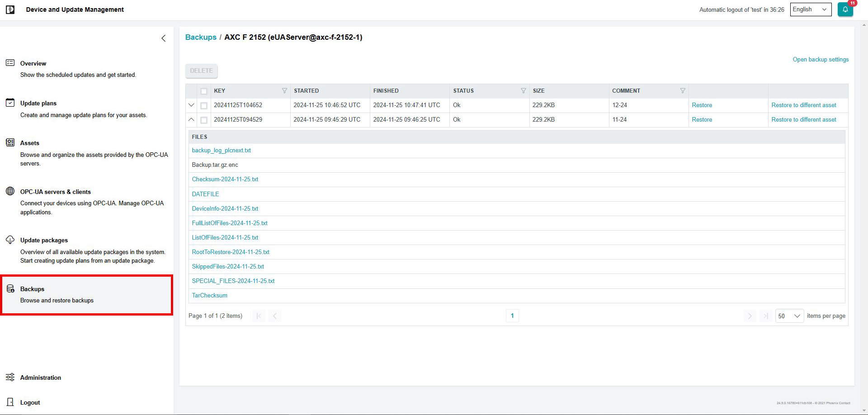Open the KEY column filter icon
Image resolution: width=868 pixels, height=415 pixels.
point(284,91)
